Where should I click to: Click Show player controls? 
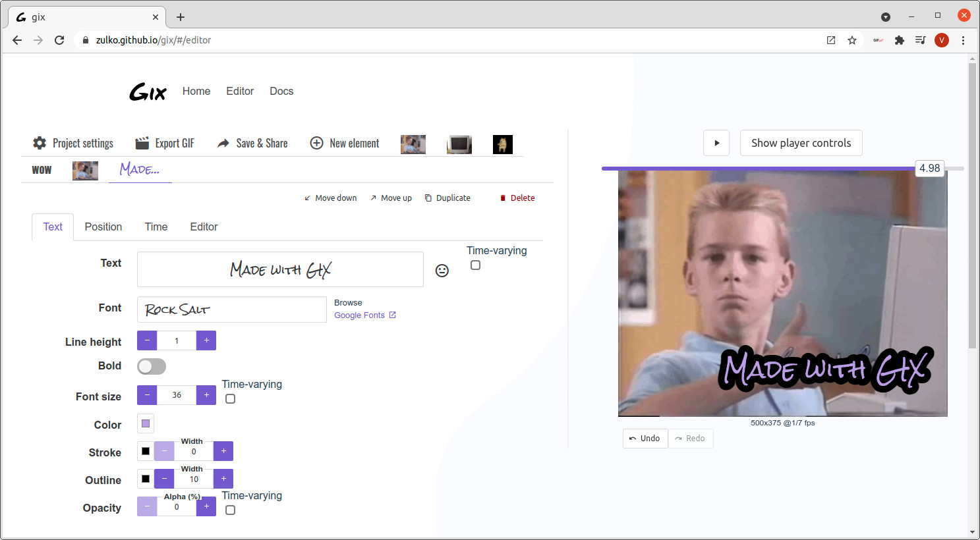tap(801, 143)
